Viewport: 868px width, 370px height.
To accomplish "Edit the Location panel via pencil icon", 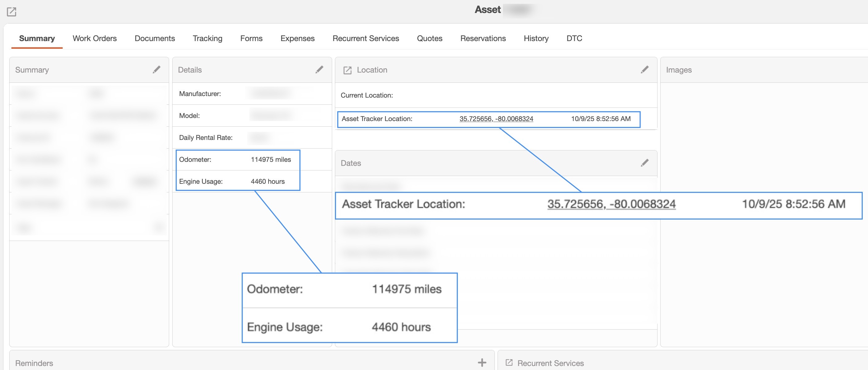I will [645, 70].
